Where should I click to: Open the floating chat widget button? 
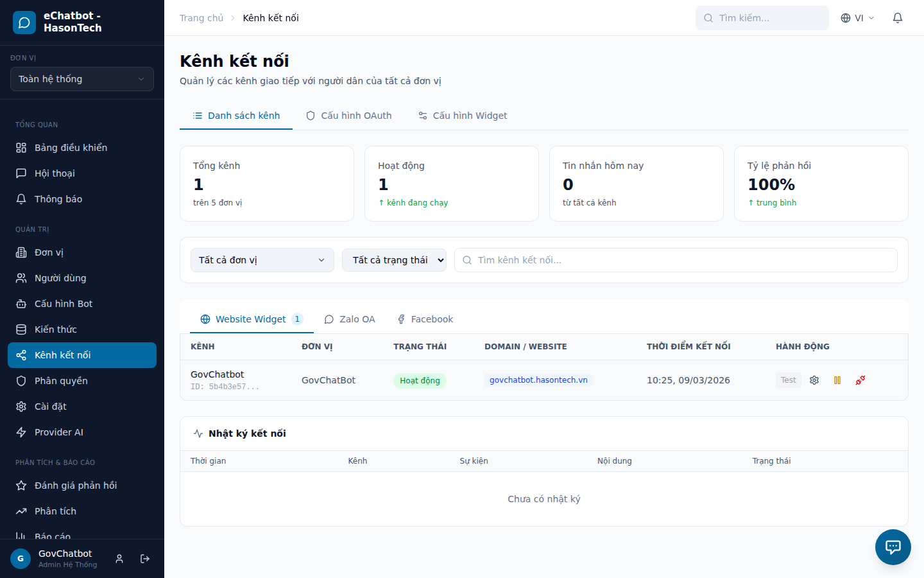[893, 547]
